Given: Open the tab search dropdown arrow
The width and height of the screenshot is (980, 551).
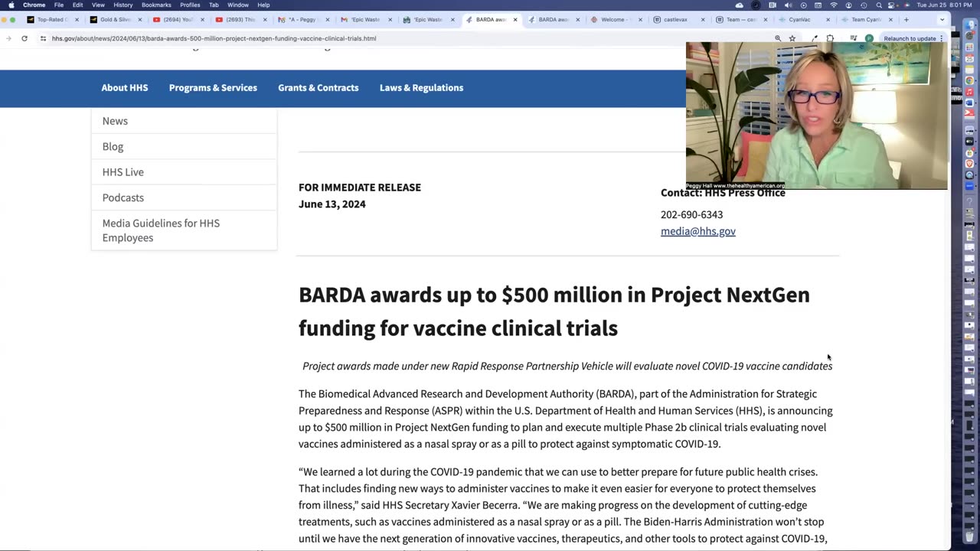Looking at the screenshot, I should pos(942,19).
